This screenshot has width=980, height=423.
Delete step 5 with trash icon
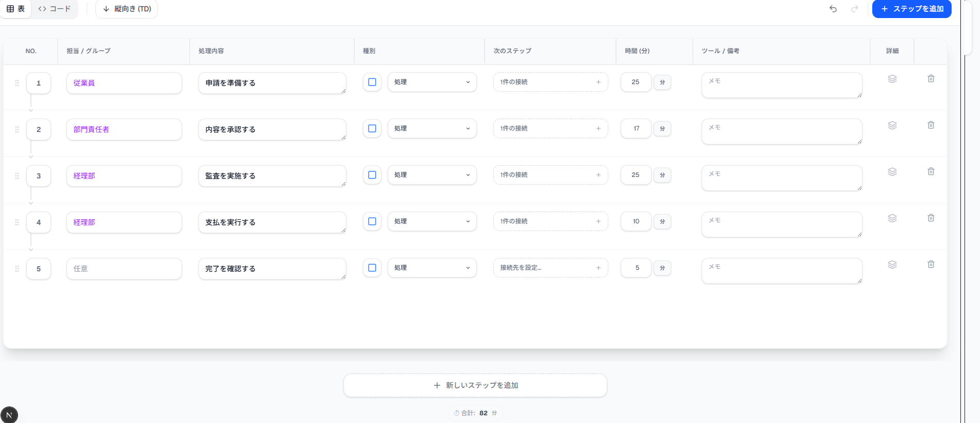coord(931,265)
